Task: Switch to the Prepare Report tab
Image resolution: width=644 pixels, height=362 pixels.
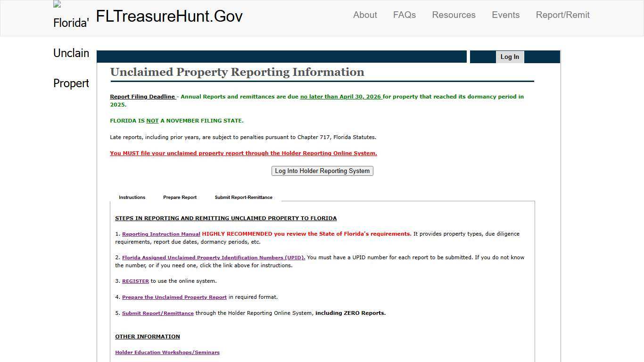Action: tap(180, 197)
